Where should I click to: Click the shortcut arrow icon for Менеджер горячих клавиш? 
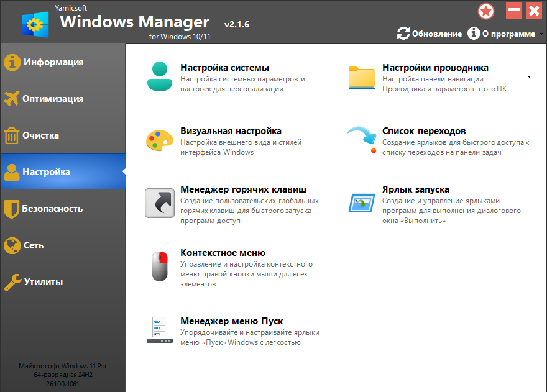[159, 203]
